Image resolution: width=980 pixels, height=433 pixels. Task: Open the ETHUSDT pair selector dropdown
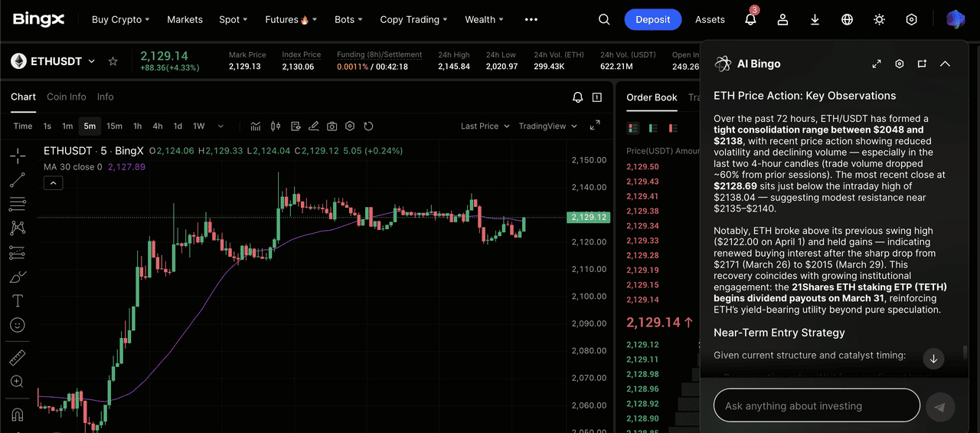point(91,61)
